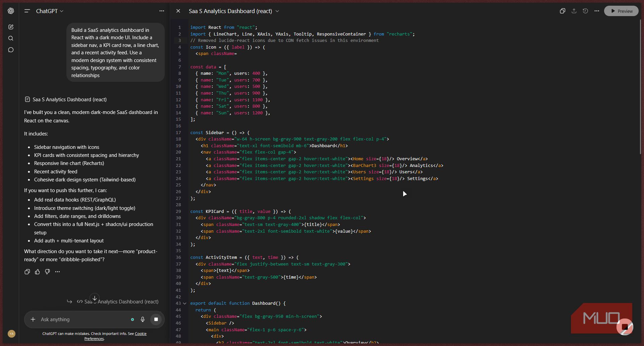Copy the assistant response
The width and height of the screenshot is (644, 346).
27,272
